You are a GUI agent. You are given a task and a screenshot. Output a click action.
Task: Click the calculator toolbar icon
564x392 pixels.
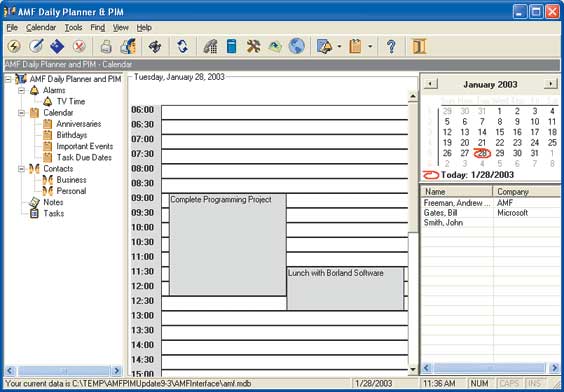(232, 46)
